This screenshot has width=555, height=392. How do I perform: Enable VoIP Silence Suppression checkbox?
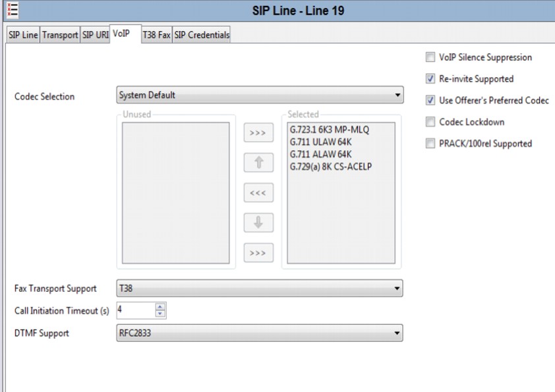click(x=430, y=57)
